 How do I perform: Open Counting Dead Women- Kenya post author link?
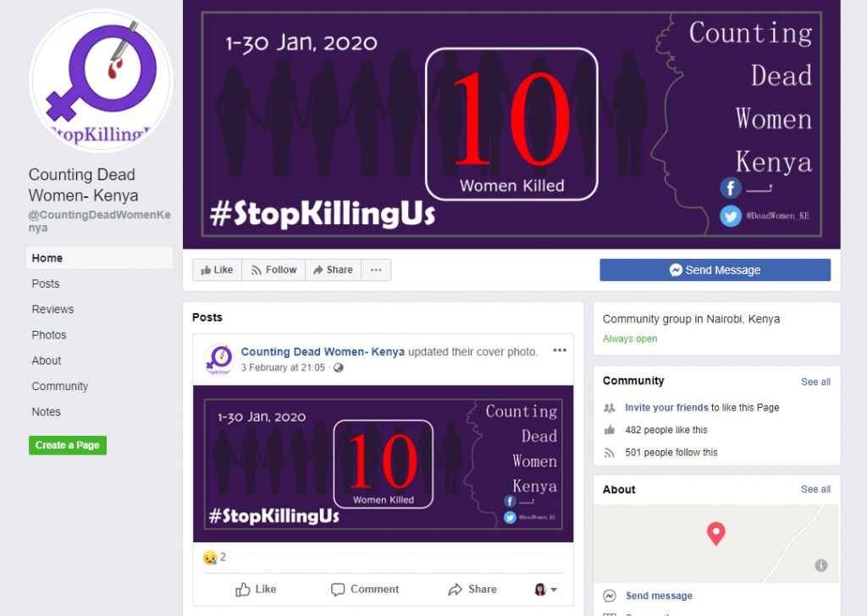[323, 352]
